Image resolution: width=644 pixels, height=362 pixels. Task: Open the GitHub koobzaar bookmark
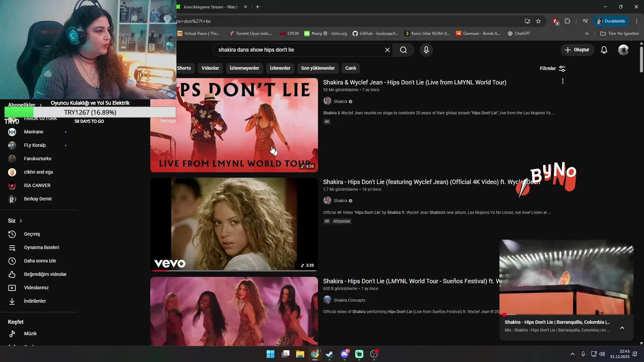[x=375, y=34]
